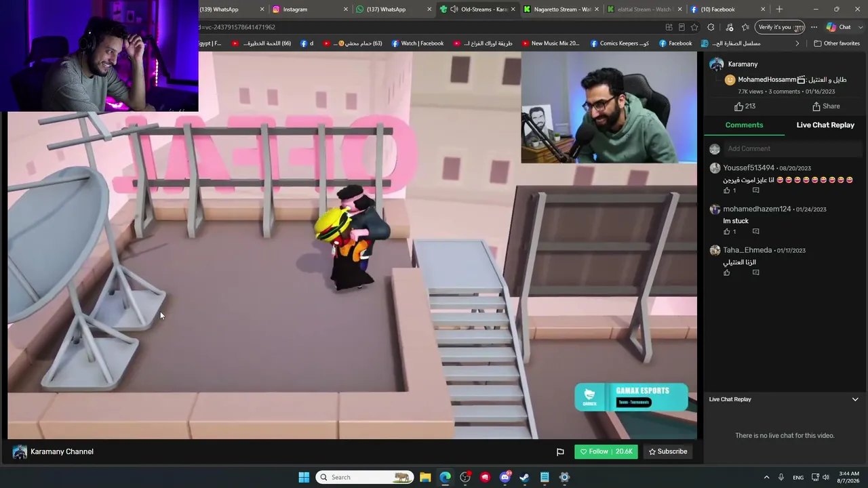Image resolution: width=868 pixels, height=488 pixels.
Task: Open Comics Keepers bookmark
Action: click(619, 43)
